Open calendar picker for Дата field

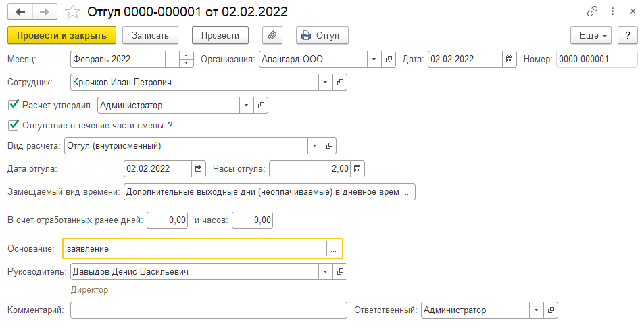510,60
